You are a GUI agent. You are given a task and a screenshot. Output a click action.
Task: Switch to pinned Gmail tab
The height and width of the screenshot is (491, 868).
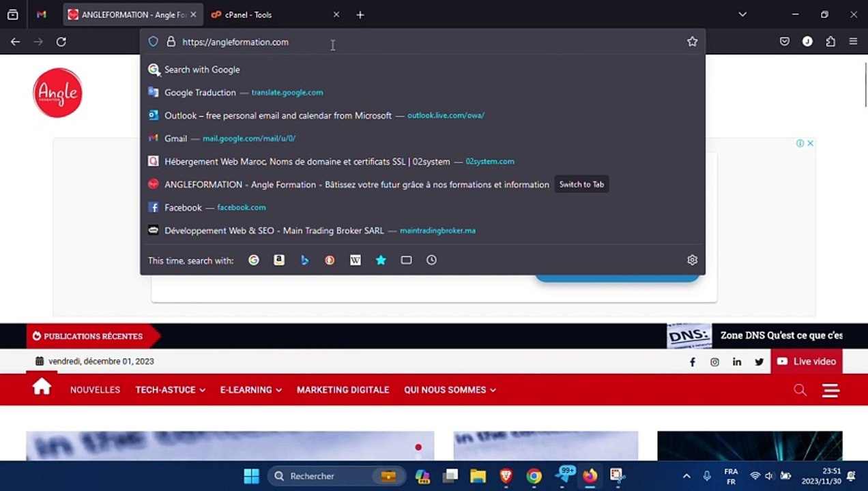(x=42, y=14)
